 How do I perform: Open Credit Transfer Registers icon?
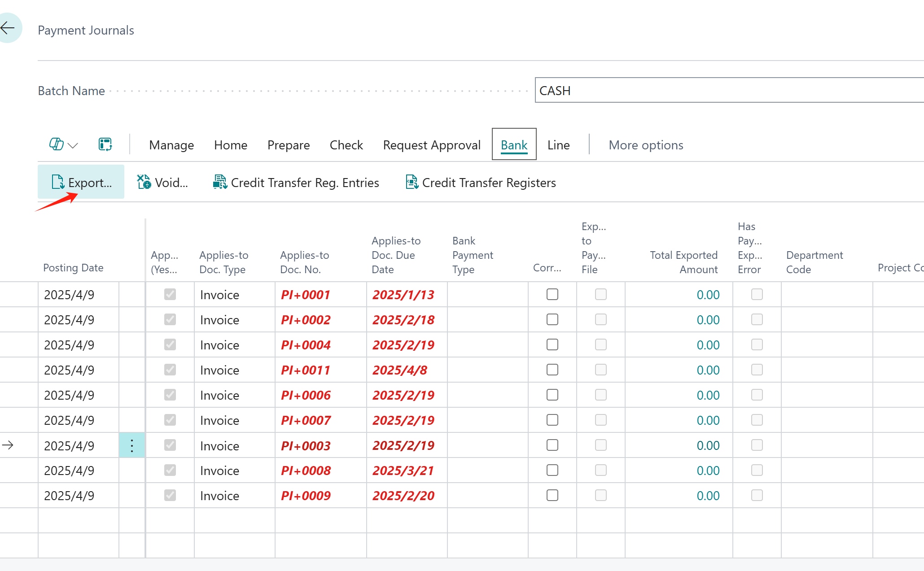(412, 182)
